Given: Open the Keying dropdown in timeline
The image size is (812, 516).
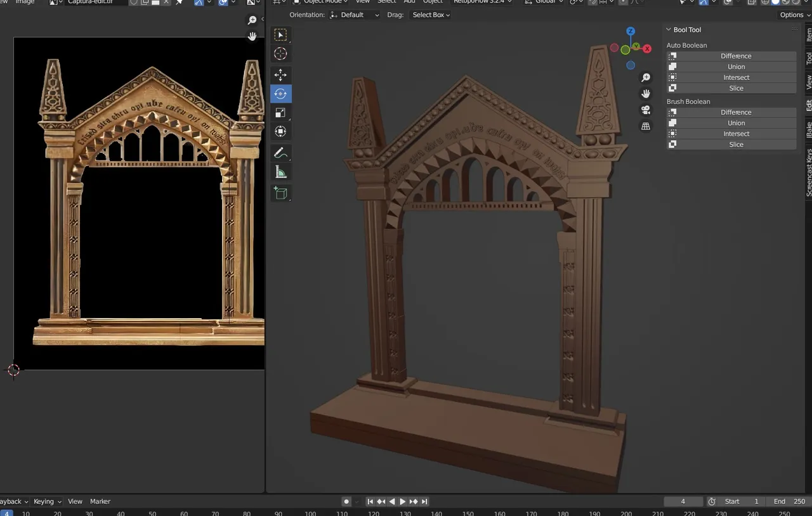Looking at the screenshot, I should 48,501.
